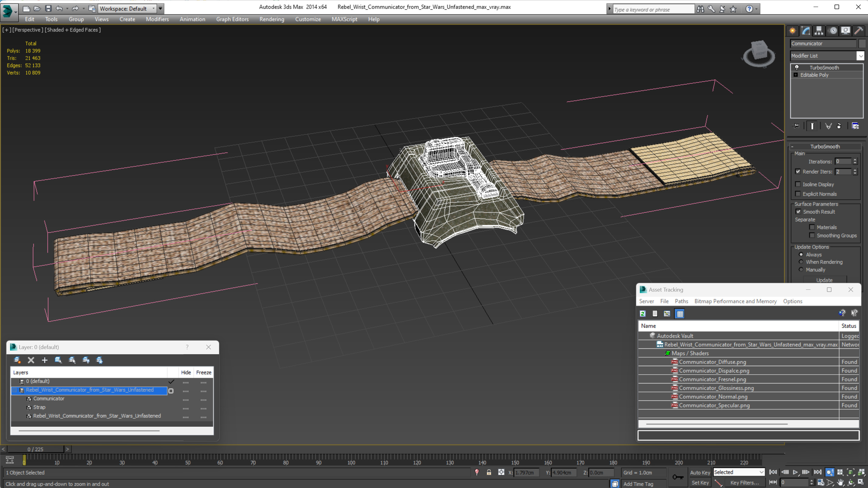Click the Layer dialog horizontal scrollbar
The height and width of the screenshot is (488, 868).
point(89,431)
